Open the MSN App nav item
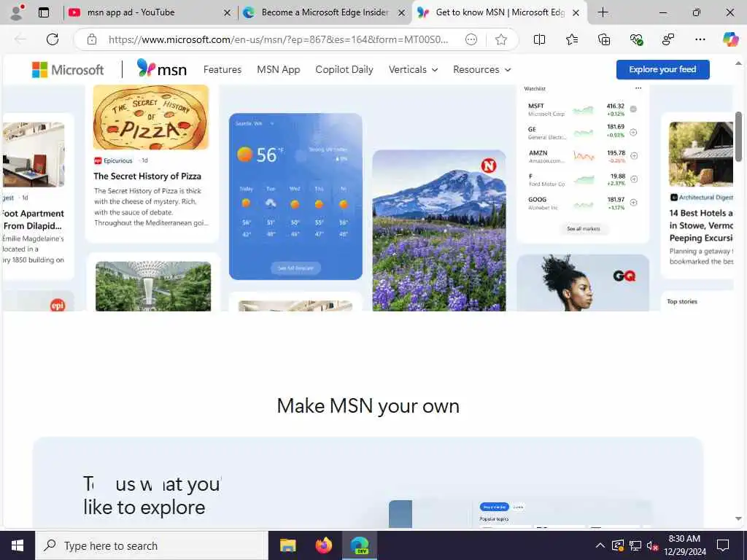 tap(278, 69)
